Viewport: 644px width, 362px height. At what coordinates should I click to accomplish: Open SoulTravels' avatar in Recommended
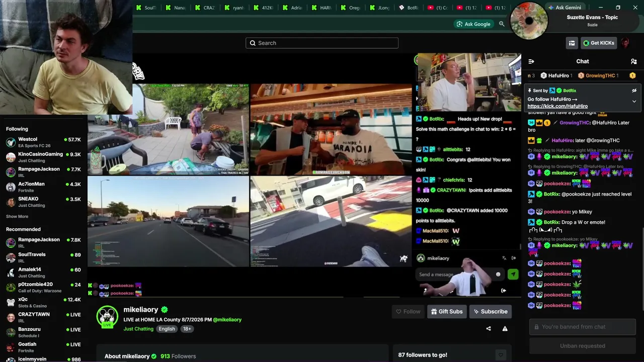11,258
